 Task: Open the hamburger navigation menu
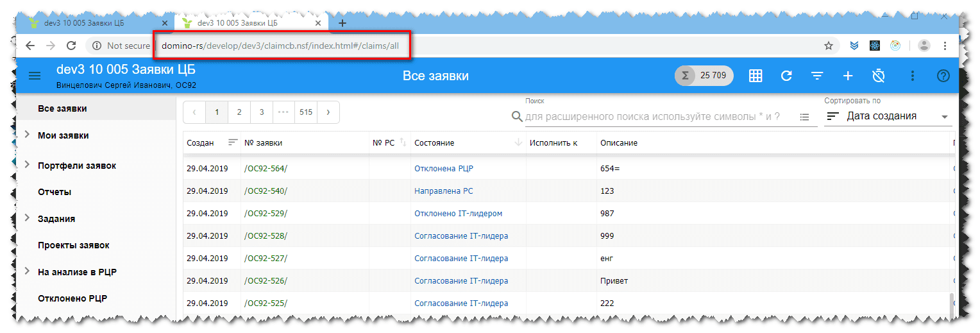(35, 76)
